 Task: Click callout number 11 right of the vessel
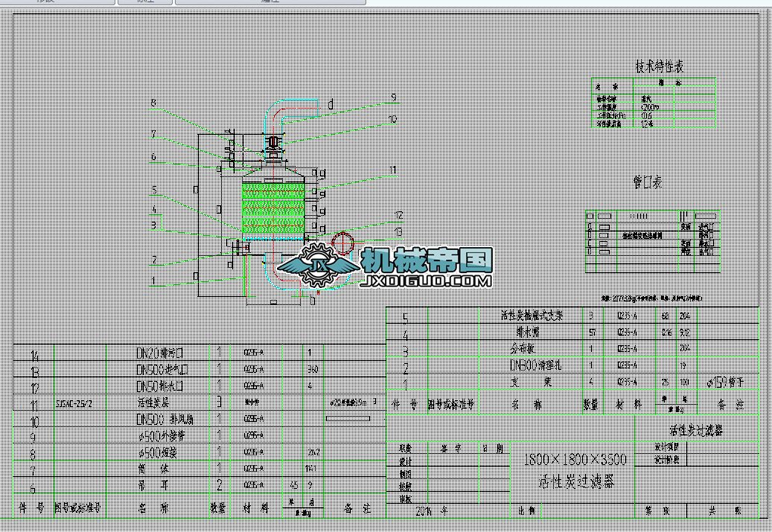click(x=393, y=170)
